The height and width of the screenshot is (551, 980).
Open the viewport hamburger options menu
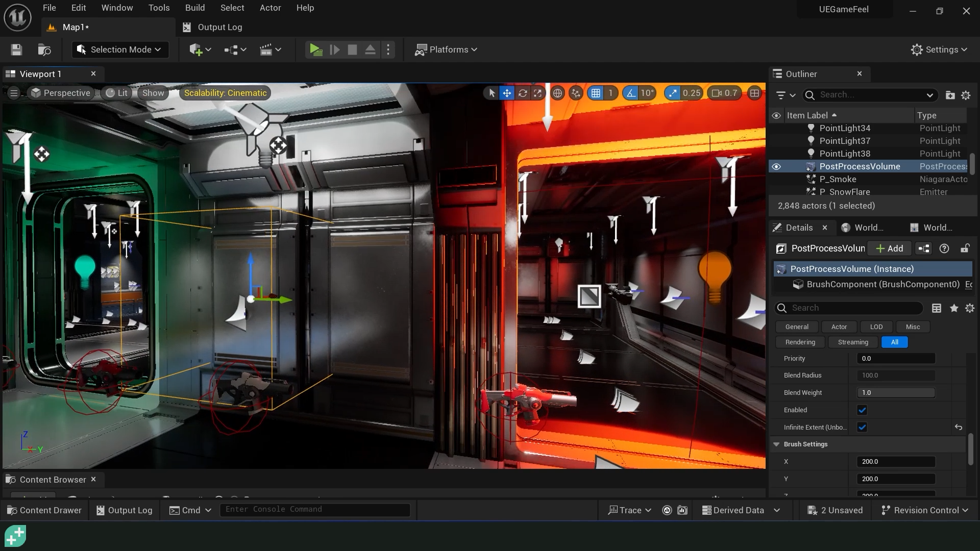coord(14,93)
